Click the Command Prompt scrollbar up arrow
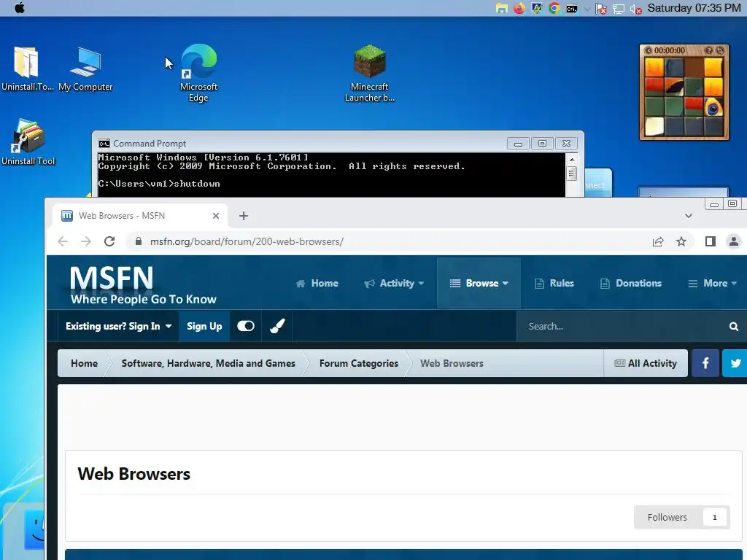 [x=572, y=159]
